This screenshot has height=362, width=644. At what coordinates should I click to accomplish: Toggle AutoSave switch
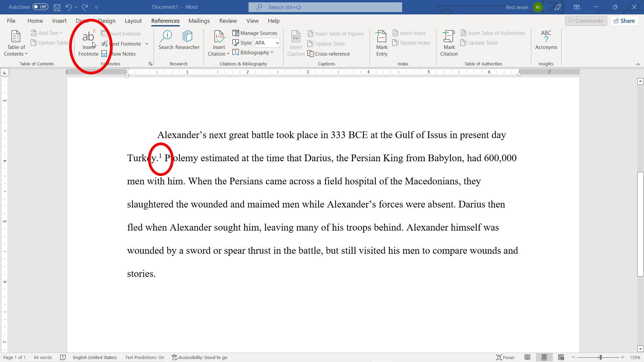pyautogui.click(x=40, y=7)
